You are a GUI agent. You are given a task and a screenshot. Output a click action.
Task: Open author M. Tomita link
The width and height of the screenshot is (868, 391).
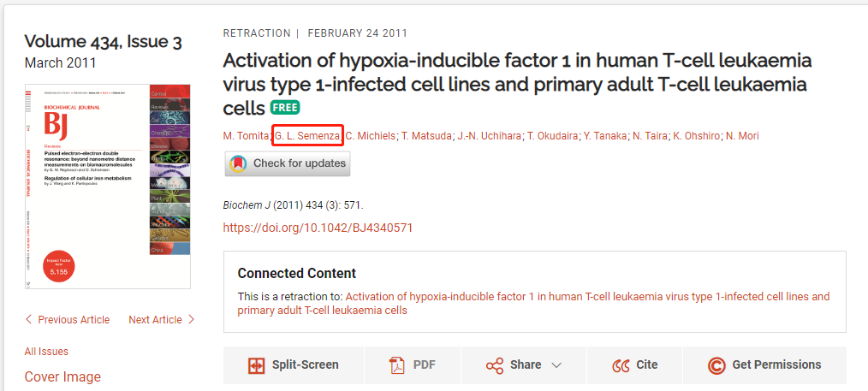[246, 136]
